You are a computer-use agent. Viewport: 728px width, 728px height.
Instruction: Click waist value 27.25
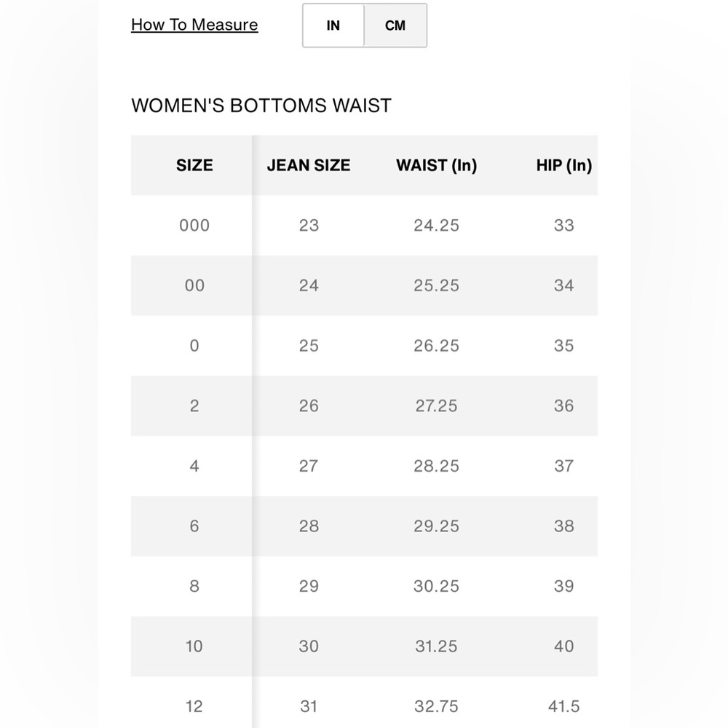(x=436, y=405)
